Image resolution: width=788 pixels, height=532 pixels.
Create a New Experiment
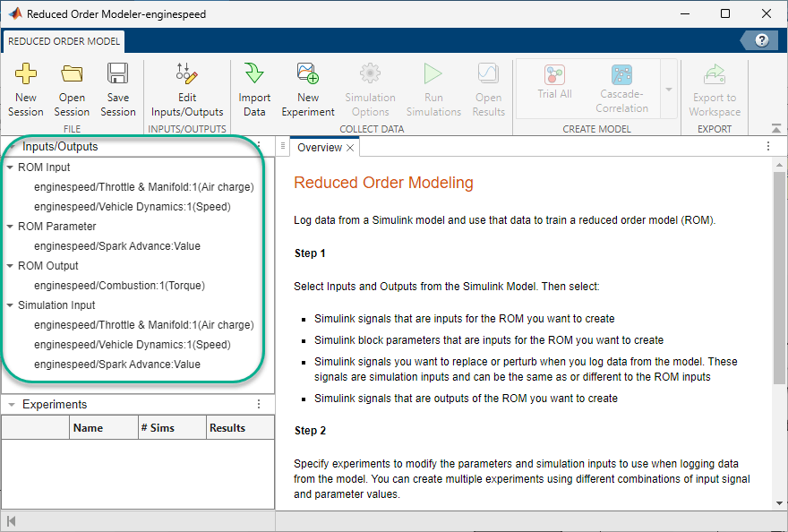(x=307, y=86)
